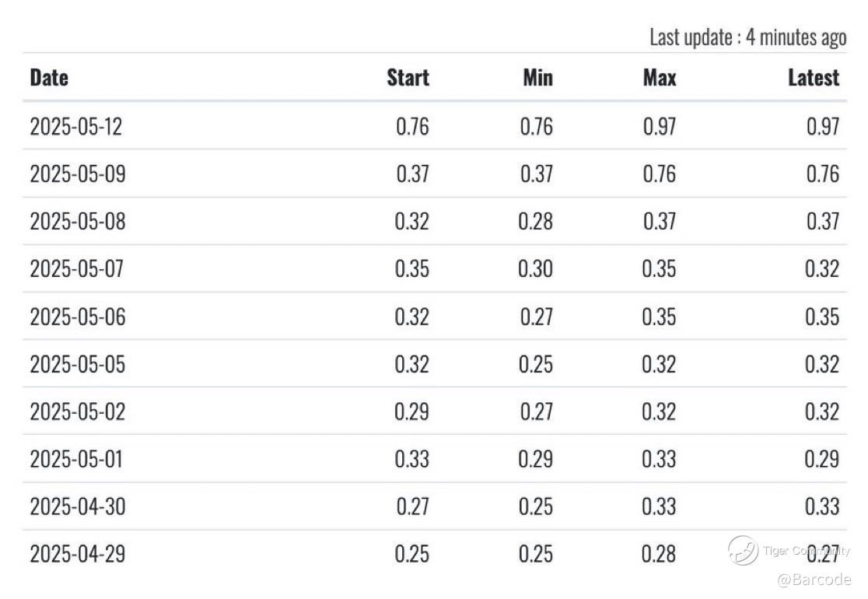The width and height of the screenshot is (868, 599).
Task: Click the 2025-05-02 date cell
Action: click(77, 412)
